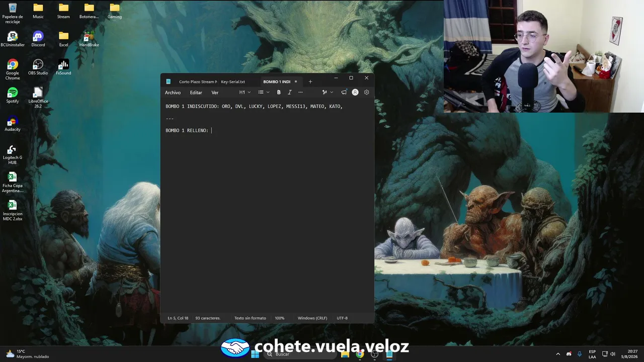Launch Spotify from the desktop
The width and height of the screenshot is (644, 362).
click(x=13, y=96)
